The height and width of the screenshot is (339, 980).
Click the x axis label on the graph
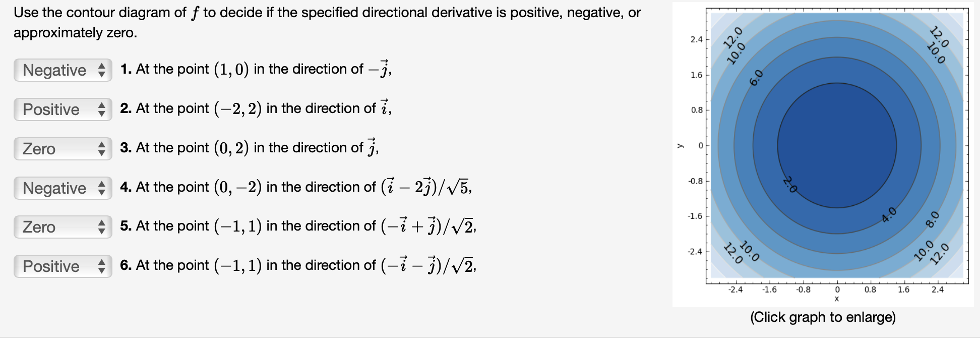pyautogui.click(x=836, y=299)
